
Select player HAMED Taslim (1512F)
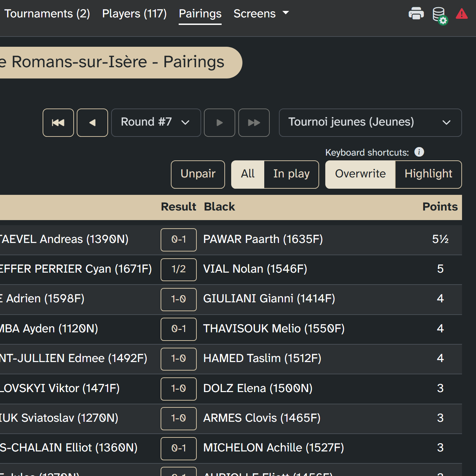262,358
